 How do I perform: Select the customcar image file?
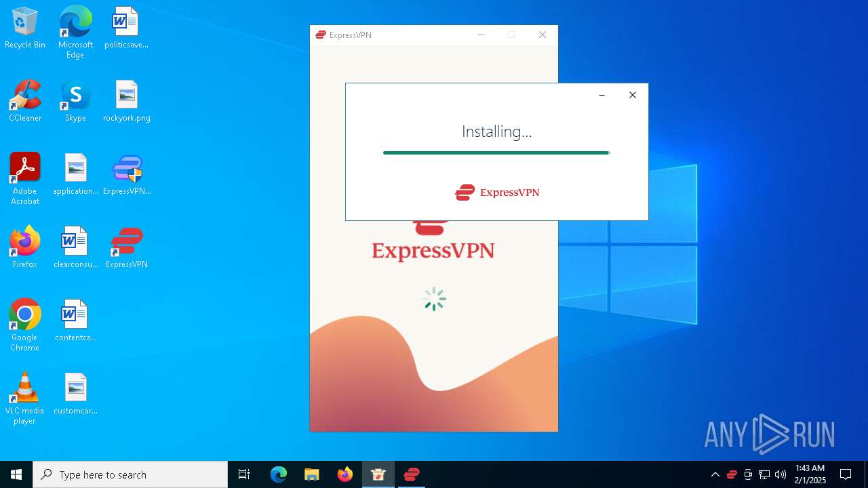click(75, 394)
